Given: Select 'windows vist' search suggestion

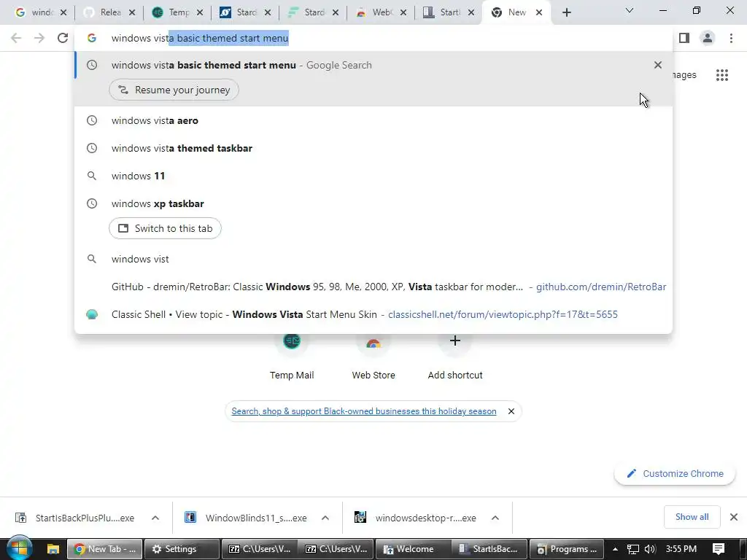Looking at the screenshot, I should pos(373,259).
